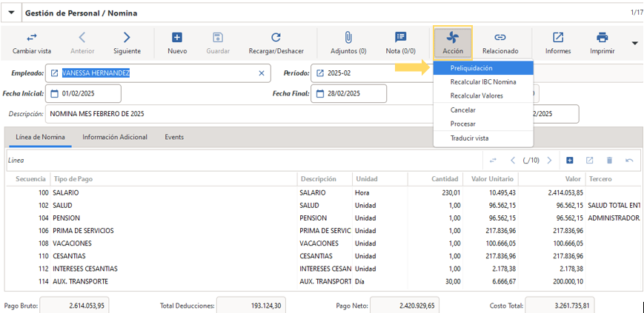Expand the toolbar overflow arrow after Imprimir

[635, 43]
